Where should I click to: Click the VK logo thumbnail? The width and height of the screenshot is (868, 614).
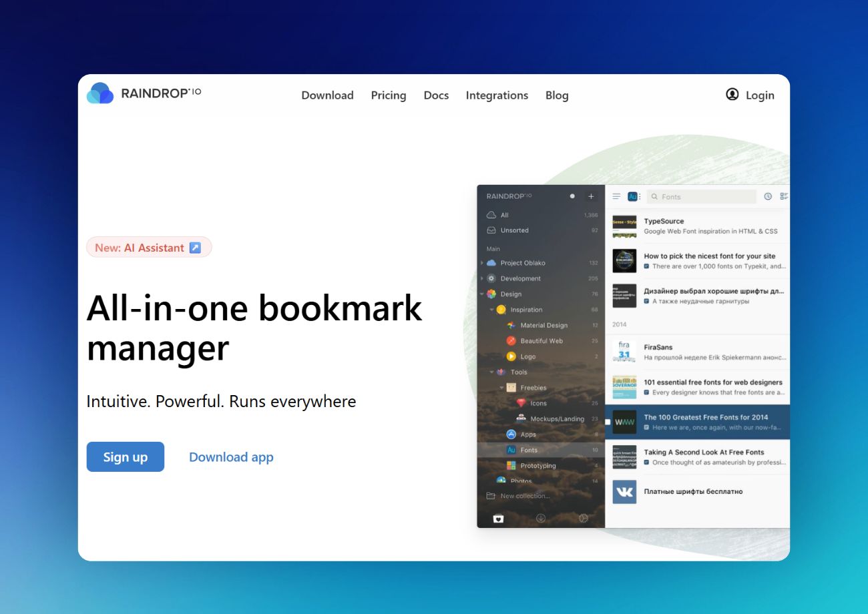point(624,492)
